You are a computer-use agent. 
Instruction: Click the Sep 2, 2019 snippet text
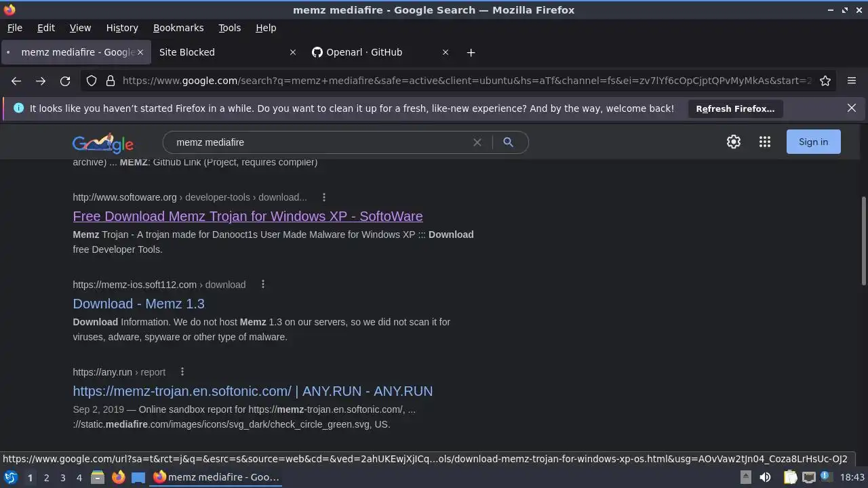[98, 409]
